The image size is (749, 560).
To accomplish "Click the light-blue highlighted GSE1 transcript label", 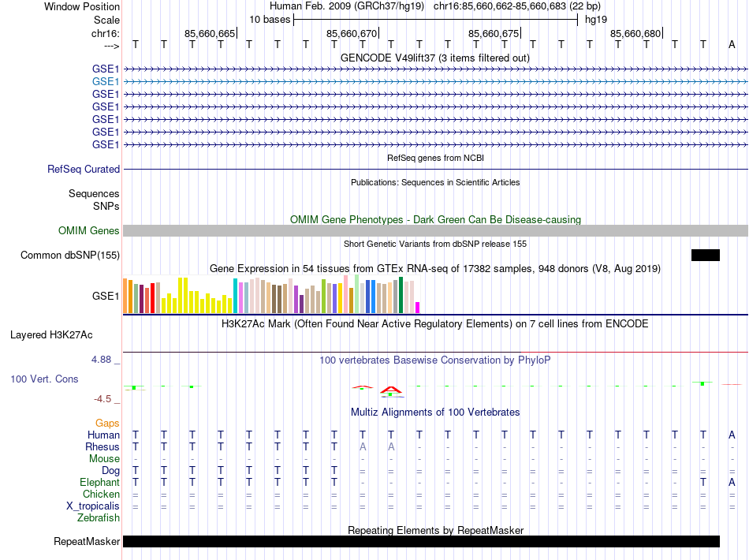I will (106, 81).
